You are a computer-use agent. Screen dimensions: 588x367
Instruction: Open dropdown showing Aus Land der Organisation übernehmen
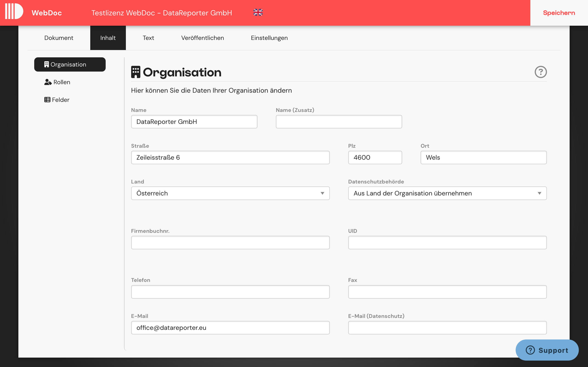pyautogui.click(x=447, y=193)
